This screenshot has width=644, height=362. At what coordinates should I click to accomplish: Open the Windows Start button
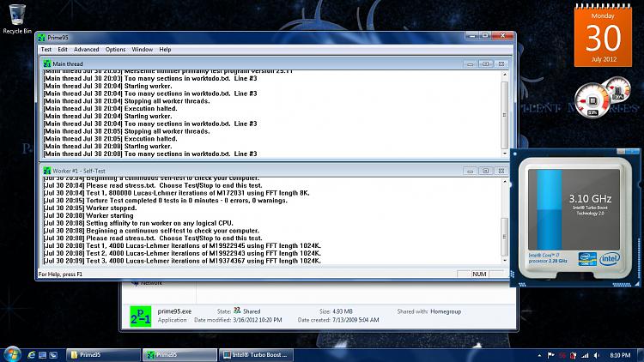[x=12, y=354]
